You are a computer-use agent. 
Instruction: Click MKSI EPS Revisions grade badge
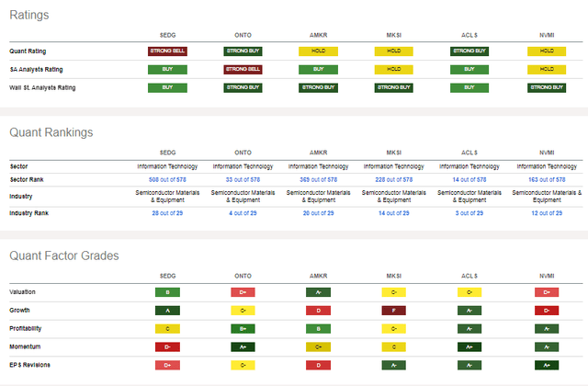click(x=394, y=366)
